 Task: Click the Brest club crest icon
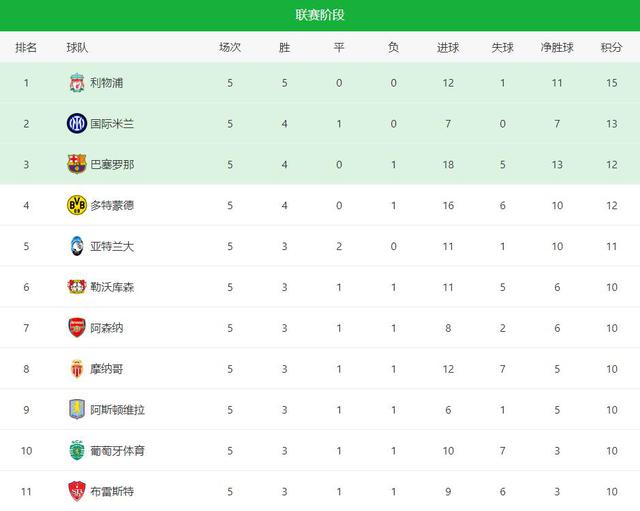77,491
